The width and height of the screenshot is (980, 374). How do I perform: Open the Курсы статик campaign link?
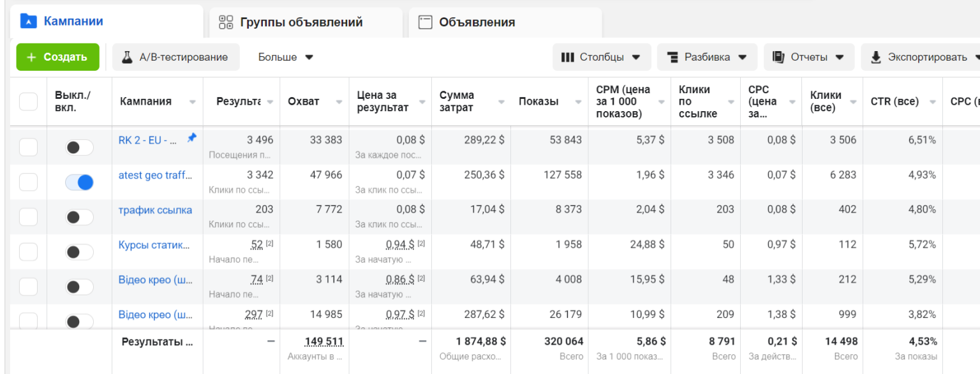pos(154,244)
